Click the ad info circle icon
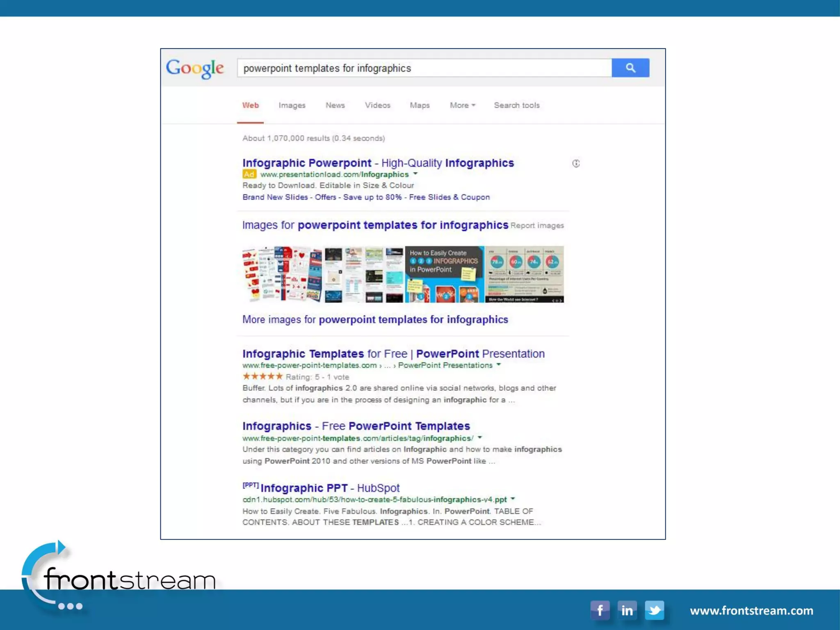The image size is (840, 630). point(576,164)
